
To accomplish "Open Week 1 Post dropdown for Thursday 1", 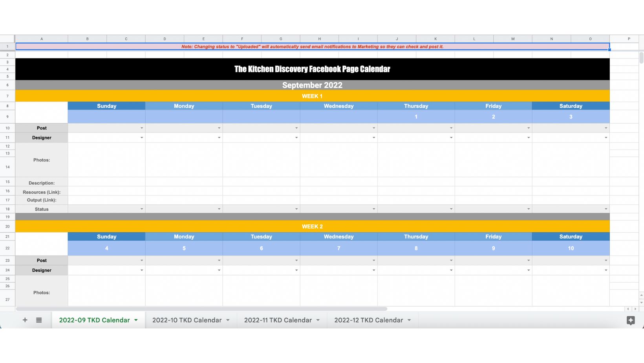I will (451, 128).
